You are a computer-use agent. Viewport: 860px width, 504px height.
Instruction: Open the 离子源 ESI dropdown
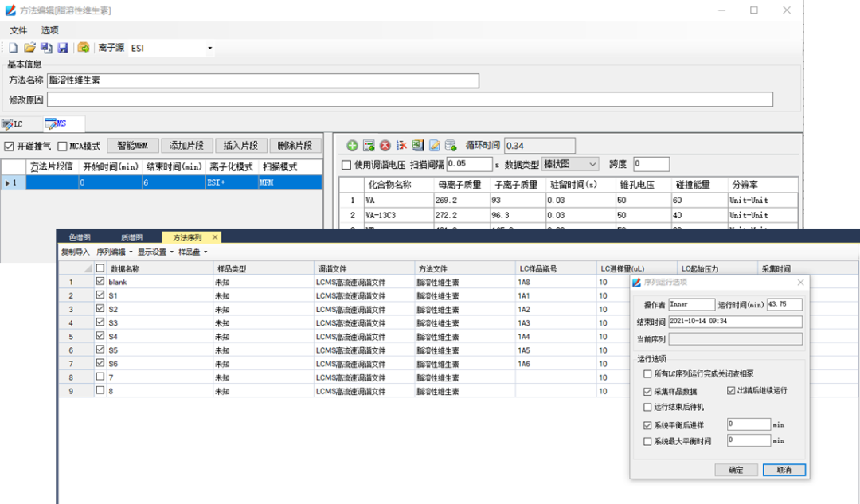click(x=209, y=49)
